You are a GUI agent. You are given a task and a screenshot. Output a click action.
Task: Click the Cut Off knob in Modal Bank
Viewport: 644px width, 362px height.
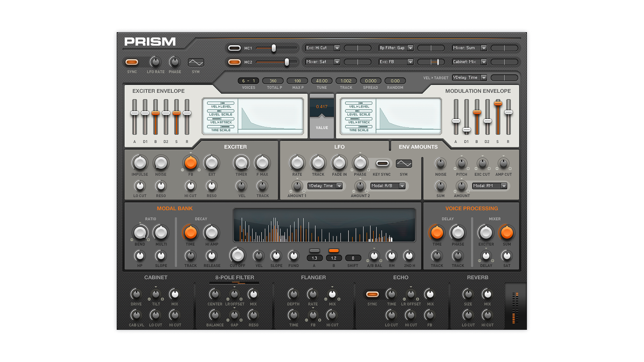(x=237, y=256)
